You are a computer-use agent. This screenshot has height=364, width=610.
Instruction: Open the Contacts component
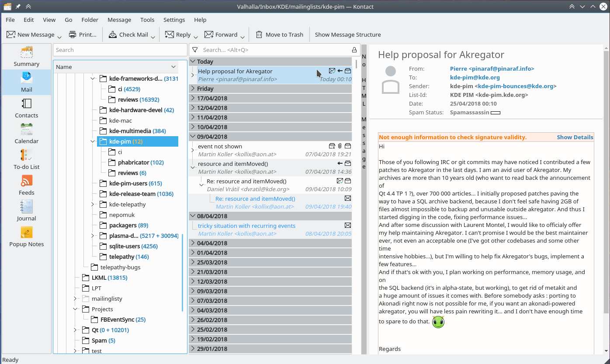pos(26,108)
